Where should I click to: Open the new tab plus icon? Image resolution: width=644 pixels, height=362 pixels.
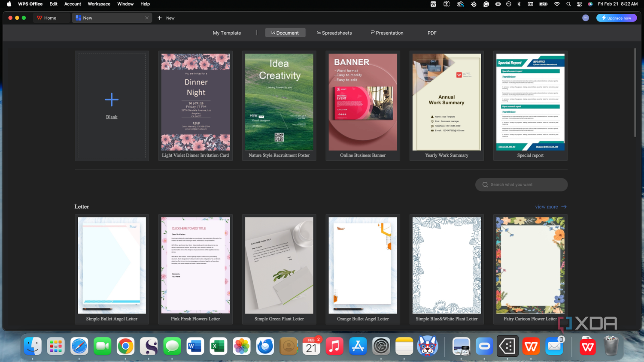[x=160, y=18]
